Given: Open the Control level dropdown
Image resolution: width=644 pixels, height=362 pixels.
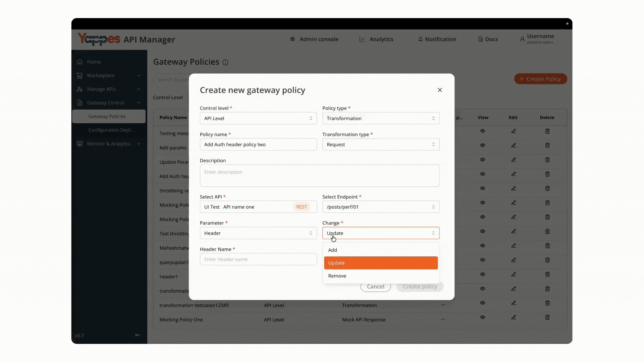Looking at the screenshot, I should (258, 118).
